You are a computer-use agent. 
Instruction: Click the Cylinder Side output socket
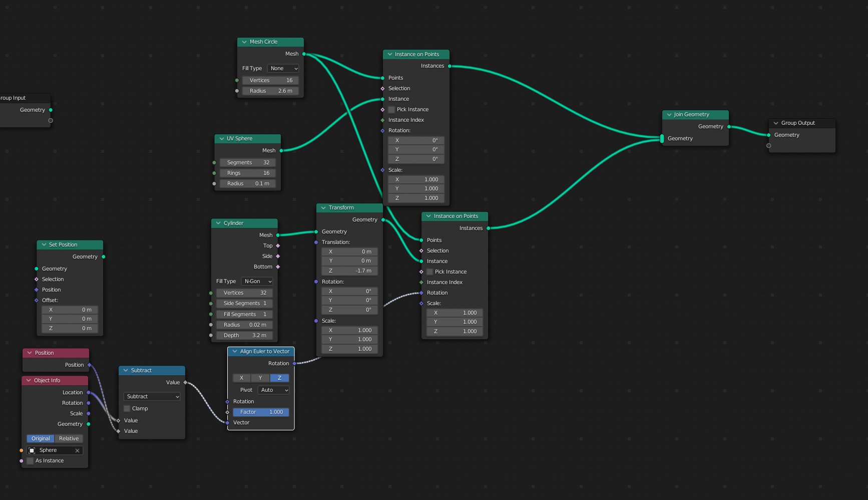coord(278,257)
